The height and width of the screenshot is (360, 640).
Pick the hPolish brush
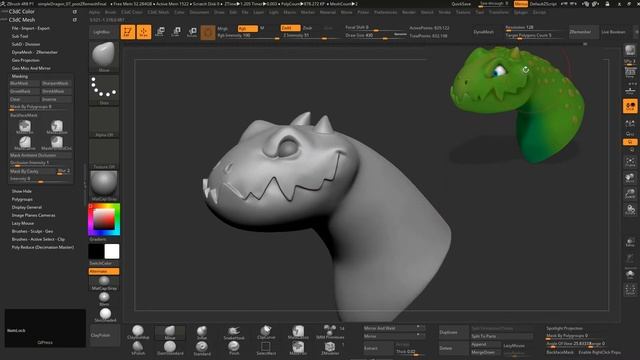[138, 348]
